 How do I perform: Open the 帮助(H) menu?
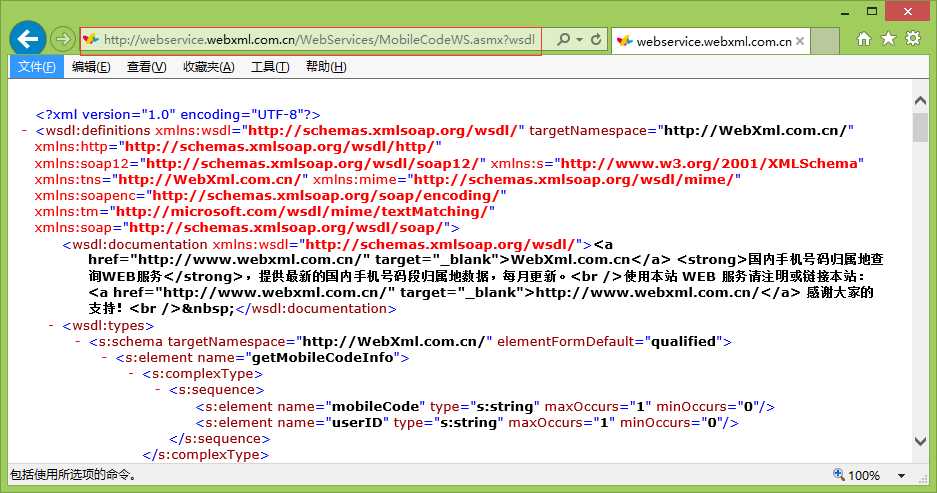click(x=326, y=67)
